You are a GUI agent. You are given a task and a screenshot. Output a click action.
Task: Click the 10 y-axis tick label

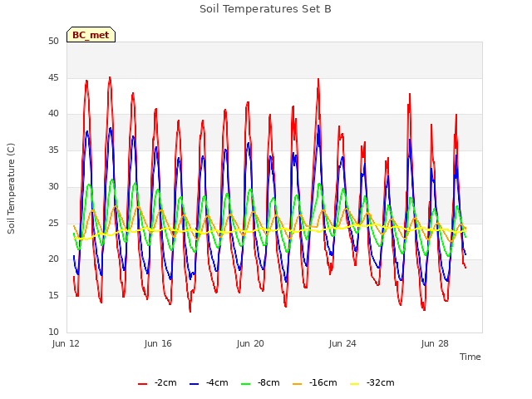pos(53,332)
